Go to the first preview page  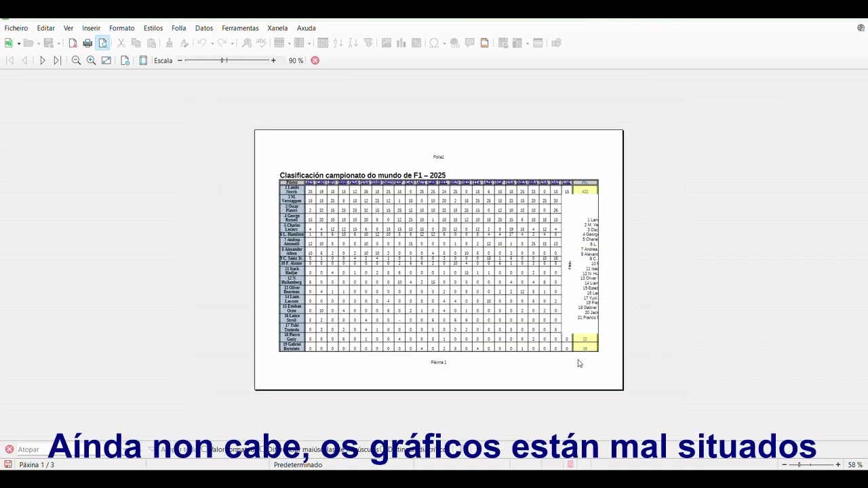pos(9,61)
